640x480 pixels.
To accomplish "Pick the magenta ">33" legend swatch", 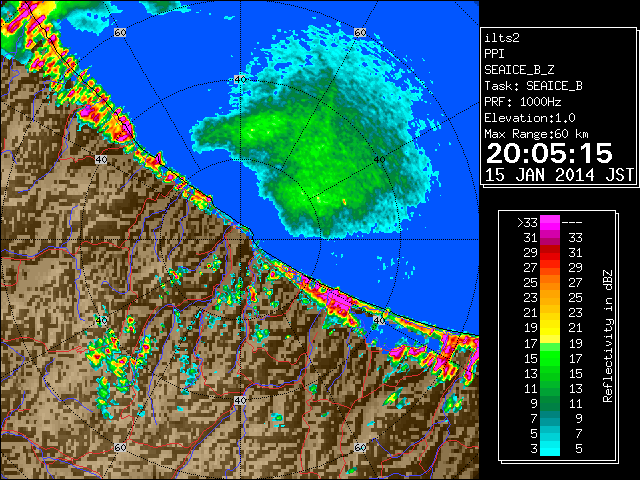I will [550, 222].
